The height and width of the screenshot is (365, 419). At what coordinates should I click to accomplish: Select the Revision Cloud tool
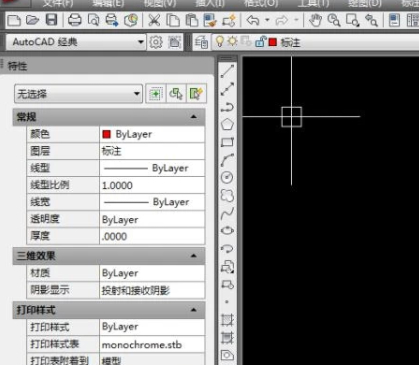pos(227,195)
